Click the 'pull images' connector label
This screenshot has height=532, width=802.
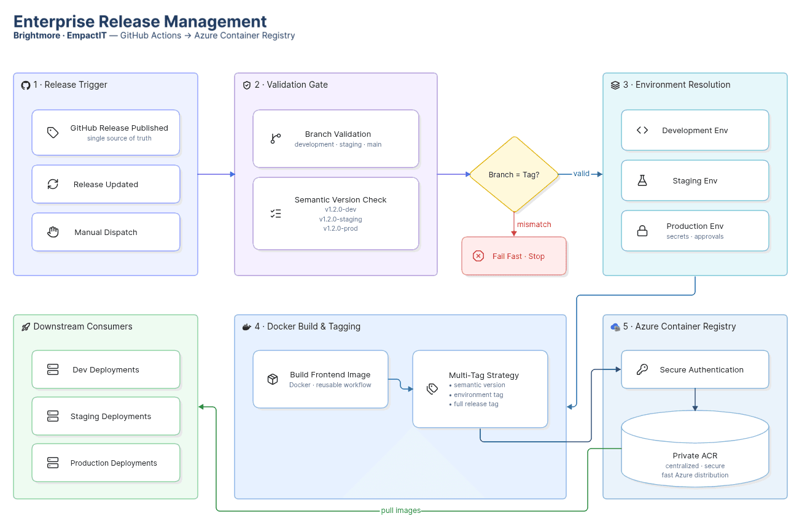tap(400, 511)
